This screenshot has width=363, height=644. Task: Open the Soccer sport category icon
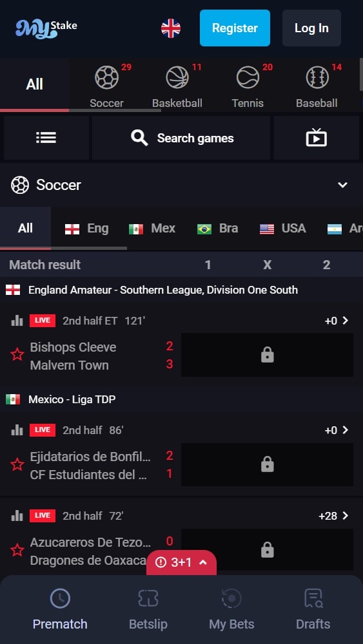[106, 78]
